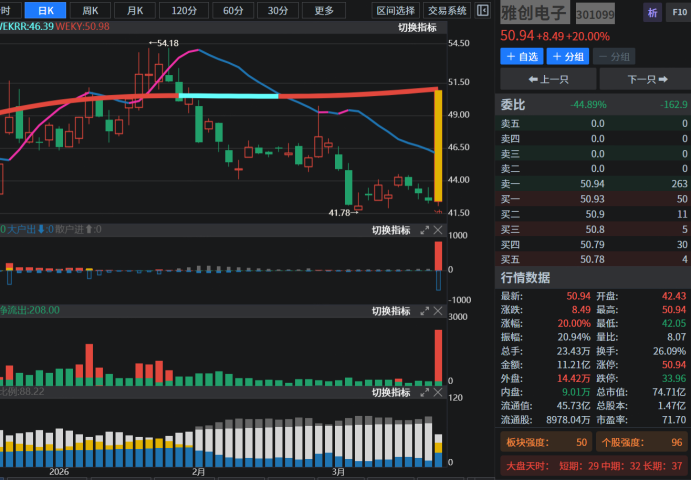This screenshot has width=691, height=481.
Task: Expand the first indicator sub-chart panel
Action: pyautogui.click(x=424, y=230)
